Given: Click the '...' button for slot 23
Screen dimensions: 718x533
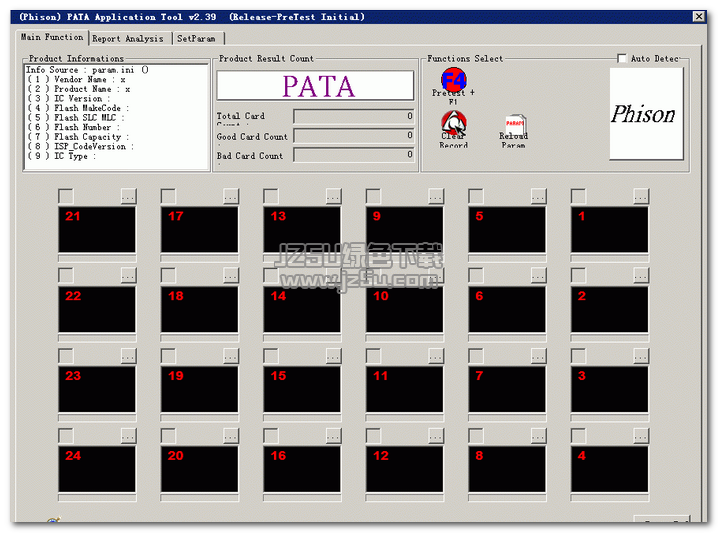Looking at the screenshot, I should (x=129, y=356).
